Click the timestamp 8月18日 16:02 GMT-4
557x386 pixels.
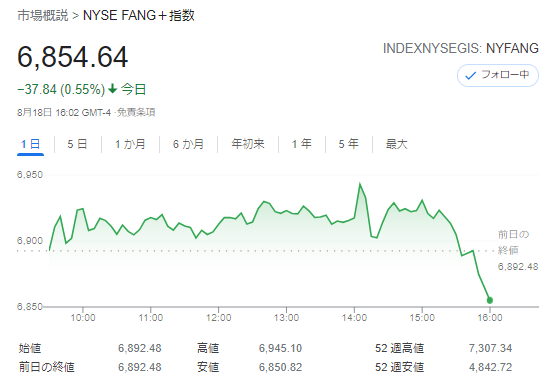coord(64,113)
